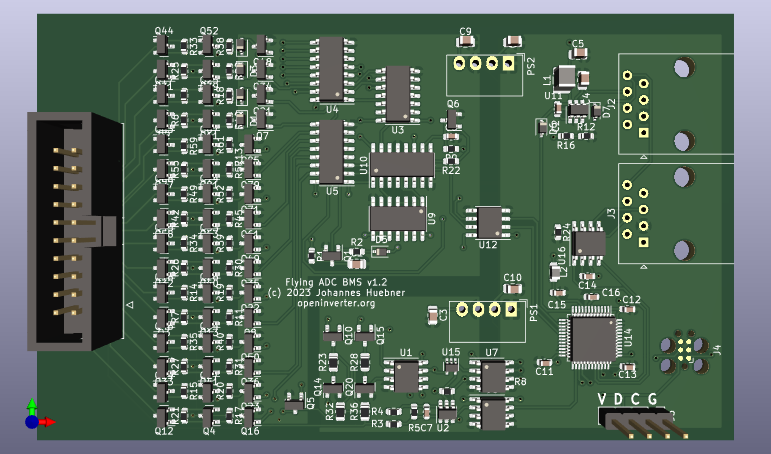
Task: Select the U10 IC component
Action: pos(402,164)
